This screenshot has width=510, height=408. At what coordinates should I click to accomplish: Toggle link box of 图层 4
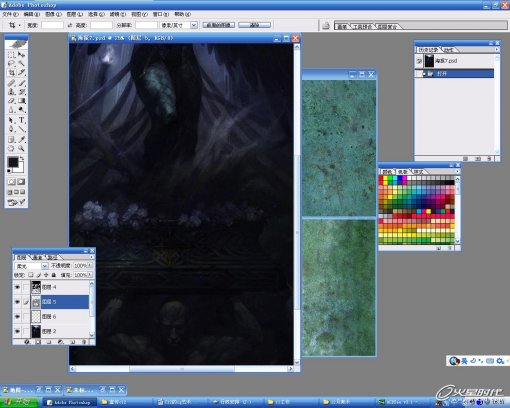(26, 287)
